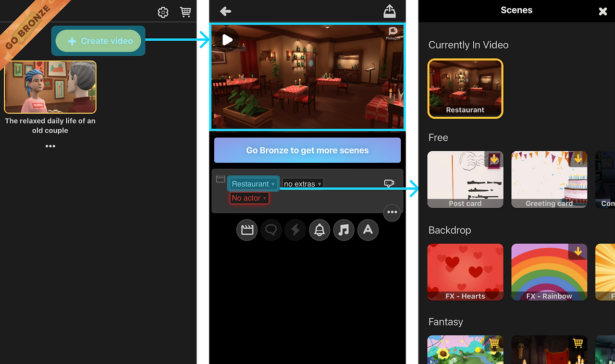
Task: Open the scene row more options button
Action: (x=392, y=212)
